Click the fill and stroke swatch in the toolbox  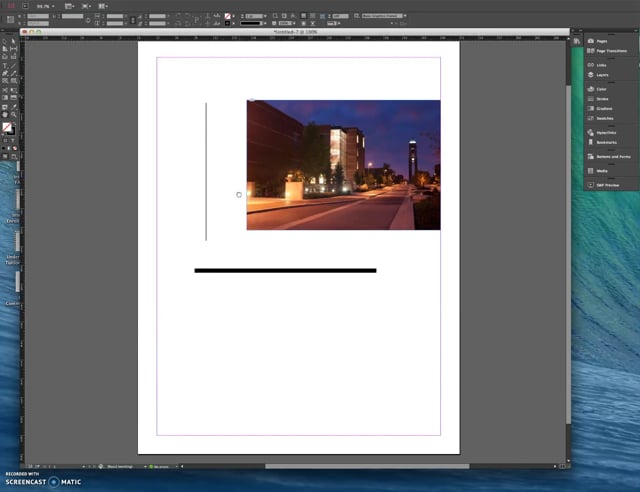pyautogui.click(x=8, y=127)
